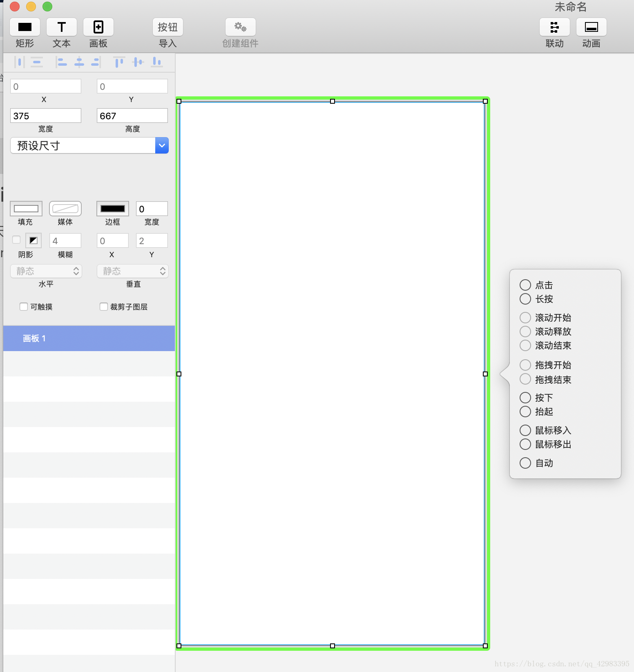Viewport: 634px width, 672px height.
Task: Select the 鼠标移入 mouse enter trigger
Action: click(525, 430)
